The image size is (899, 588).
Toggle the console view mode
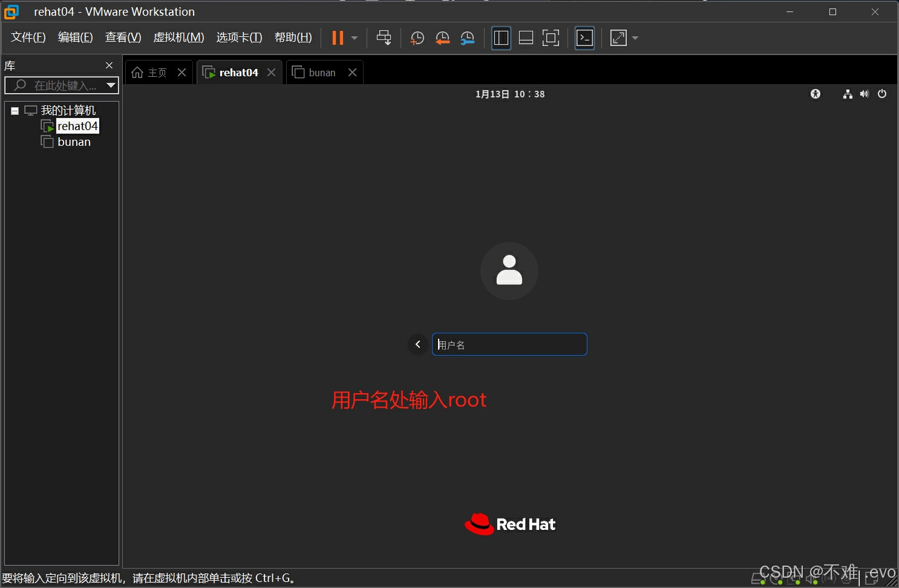click(x=584, y=38)
